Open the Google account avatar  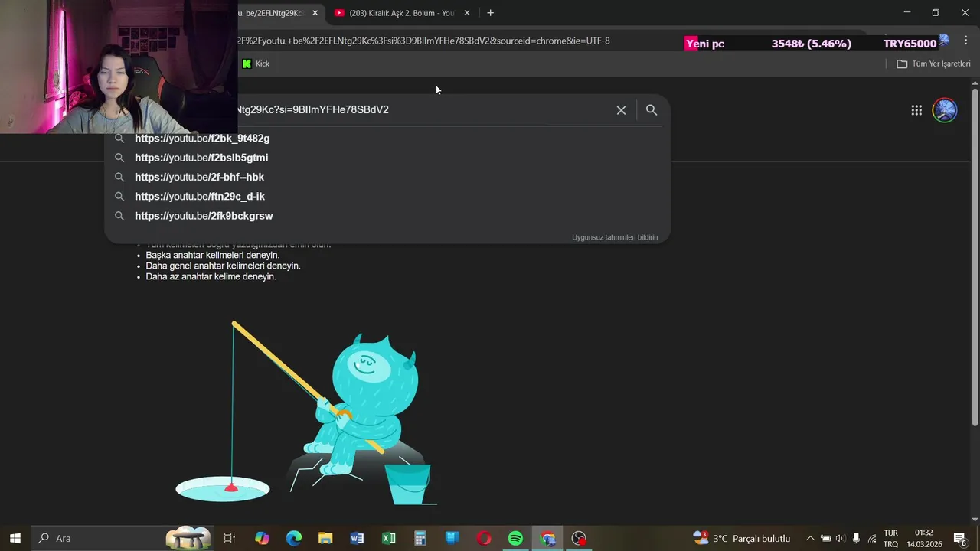[945, 110]
